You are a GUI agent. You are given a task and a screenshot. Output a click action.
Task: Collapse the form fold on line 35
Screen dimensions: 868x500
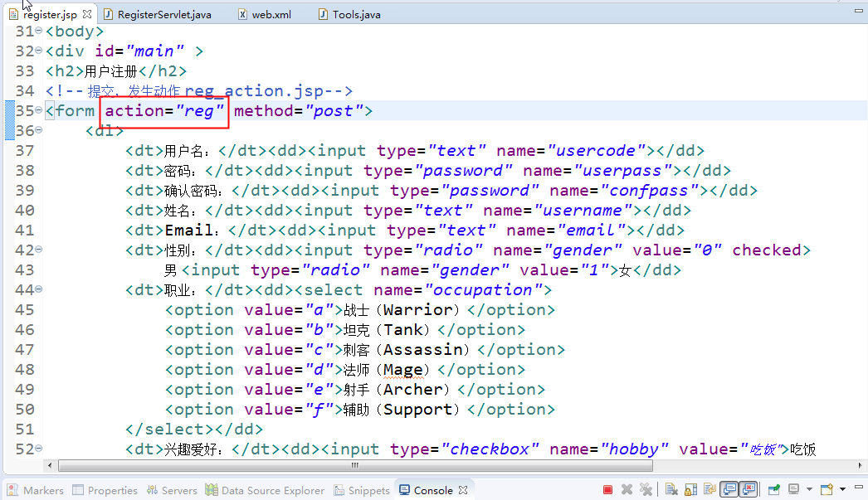(x=39, y=110)
